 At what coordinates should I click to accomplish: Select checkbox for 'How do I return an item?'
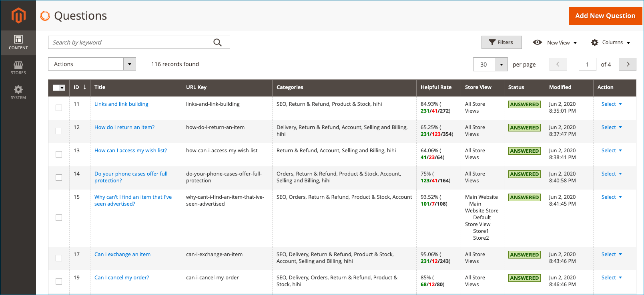[59, 131]
